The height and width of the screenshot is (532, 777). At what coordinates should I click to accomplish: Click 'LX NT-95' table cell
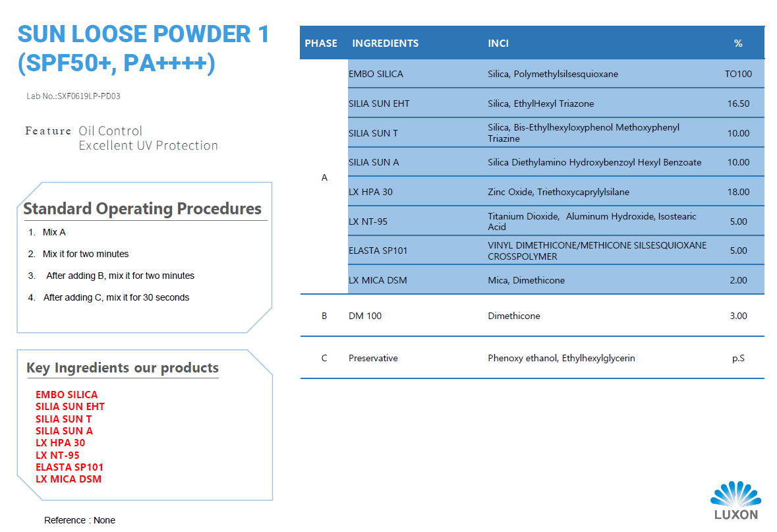click(x=368, y=222)
